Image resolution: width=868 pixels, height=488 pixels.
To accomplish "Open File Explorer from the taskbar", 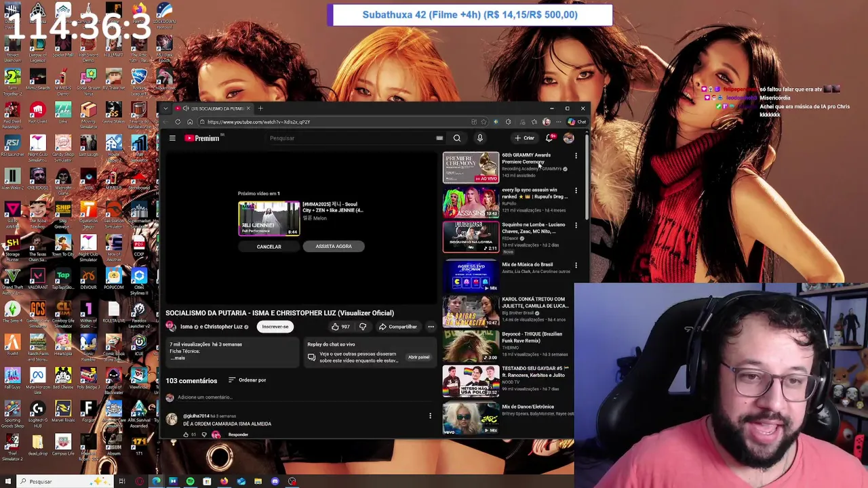I will pos(258,481).
